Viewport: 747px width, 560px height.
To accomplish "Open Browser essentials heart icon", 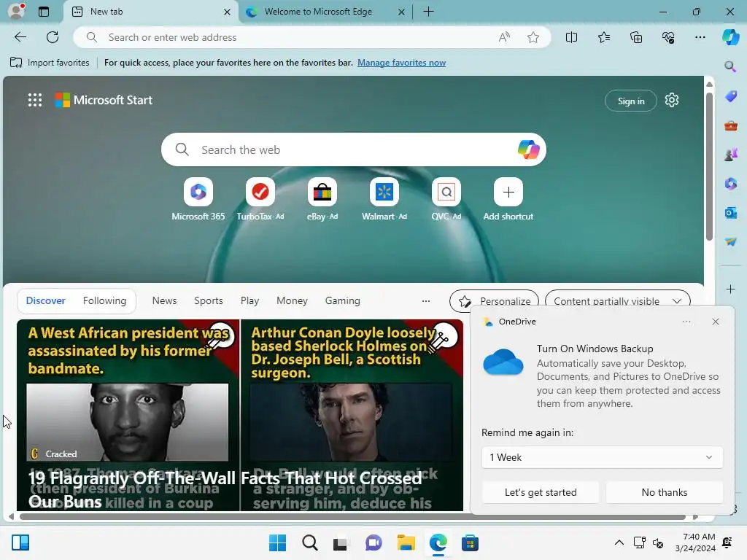I will (668, 37).
